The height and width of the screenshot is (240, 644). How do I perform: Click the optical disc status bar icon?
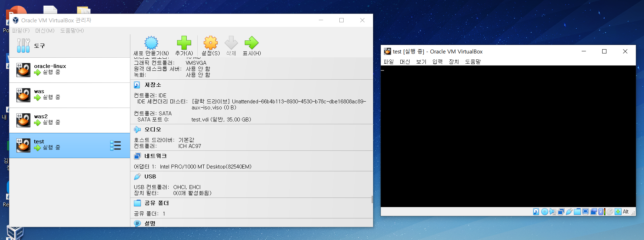pyautogui.click(x=545, y=212)
